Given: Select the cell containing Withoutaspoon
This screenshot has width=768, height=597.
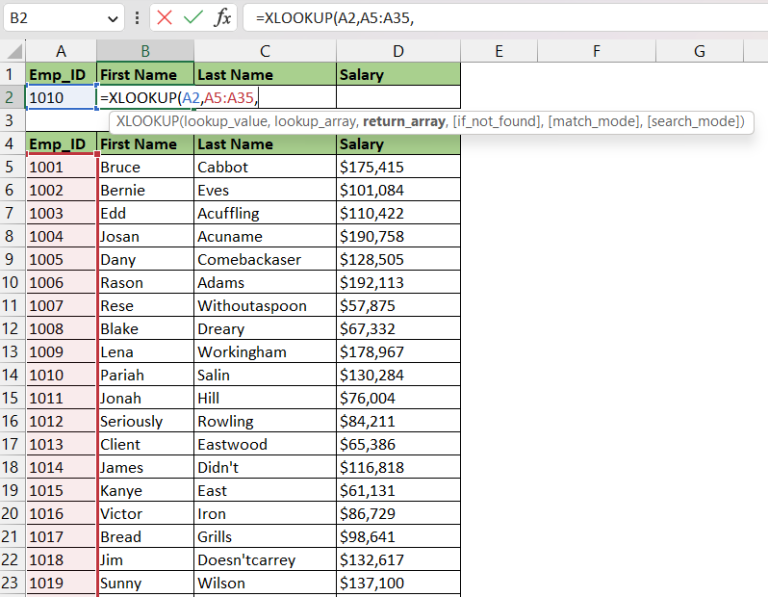Looking at the screenshot, I should click(x=265, y=306).
